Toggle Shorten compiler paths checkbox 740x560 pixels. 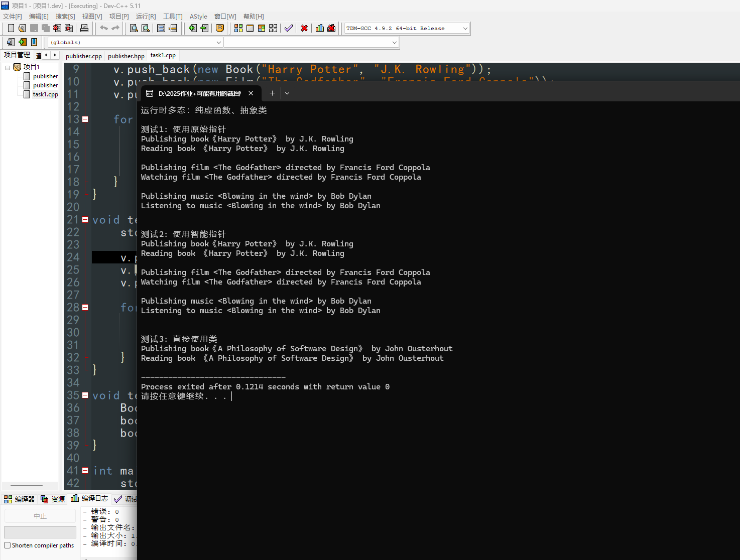pos(8,545)
